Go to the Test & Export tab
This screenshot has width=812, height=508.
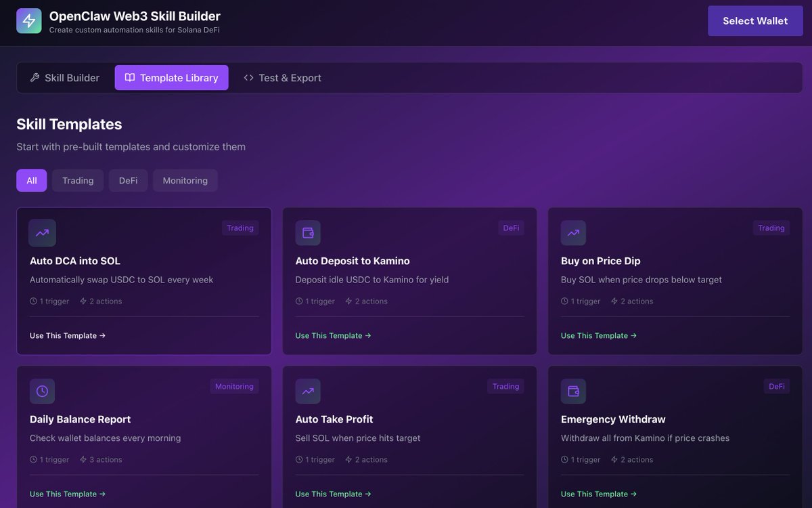point(282,78)
